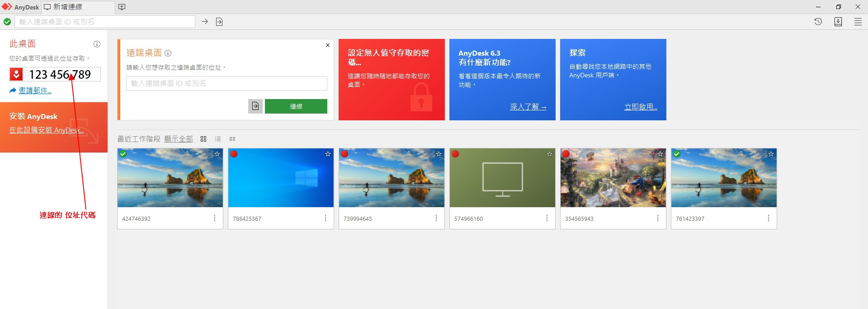The height and width of the screenshot is (309, 868).
Task: Click the green 連線 button
Action: pyautogui.click(x=296, y=106)
